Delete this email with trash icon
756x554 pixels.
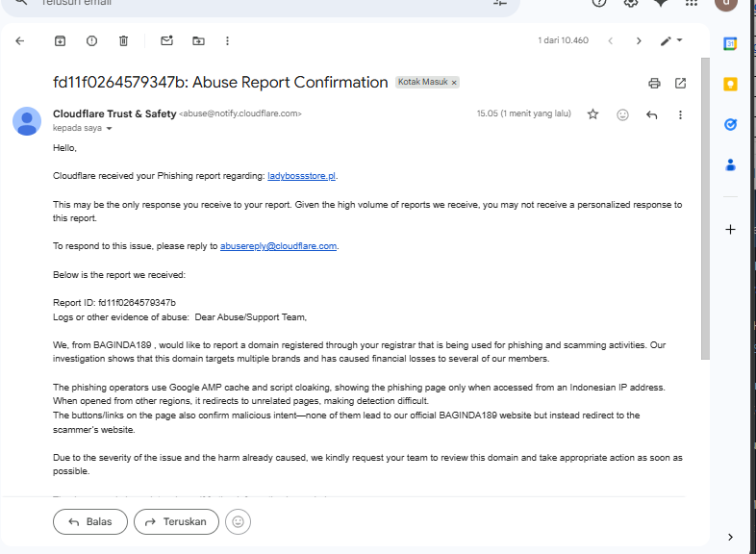point(123,40)
